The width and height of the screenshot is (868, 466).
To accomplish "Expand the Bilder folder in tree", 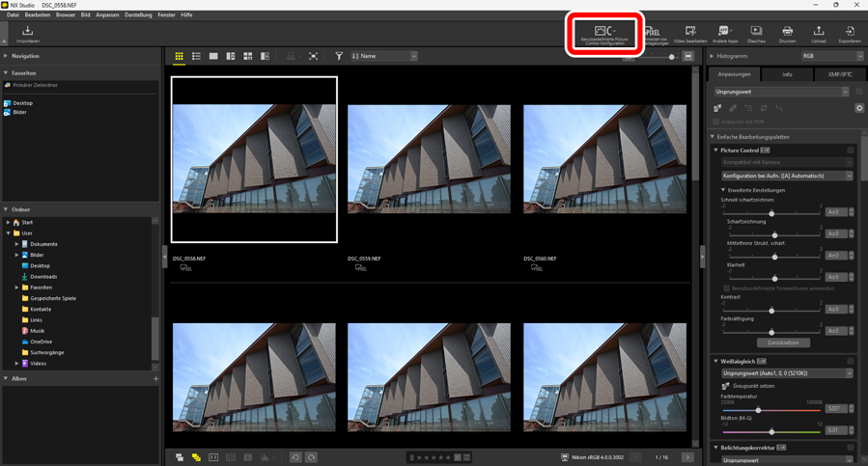I will [x=16, y=255].
